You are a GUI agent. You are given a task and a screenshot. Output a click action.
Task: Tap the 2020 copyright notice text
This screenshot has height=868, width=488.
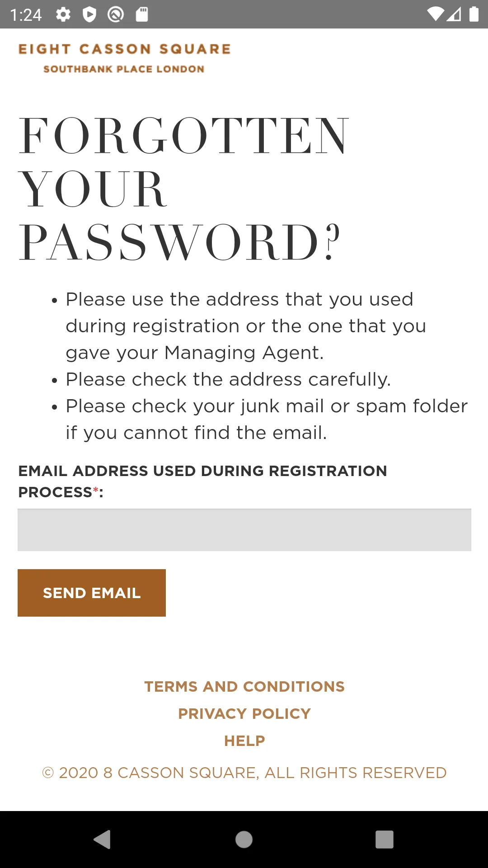click(244, 773)
